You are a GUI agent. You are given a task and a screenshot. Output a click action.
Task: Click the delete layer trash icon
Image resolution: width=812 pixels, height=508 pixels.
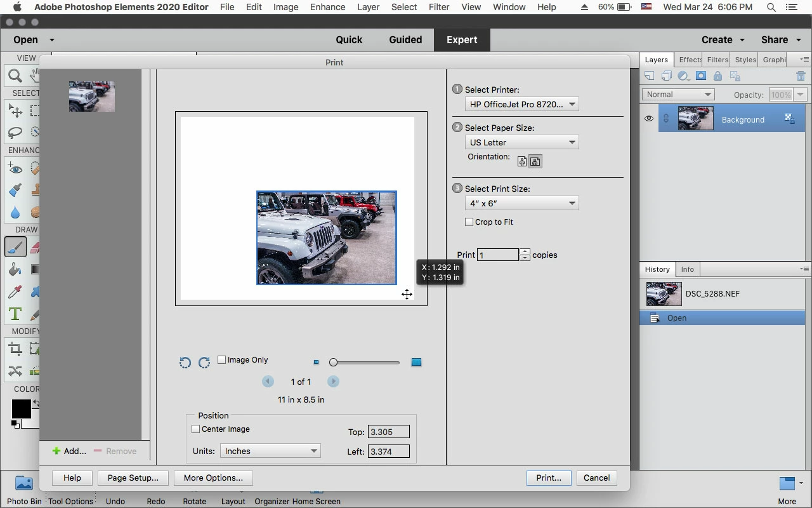tap(801, 76)
